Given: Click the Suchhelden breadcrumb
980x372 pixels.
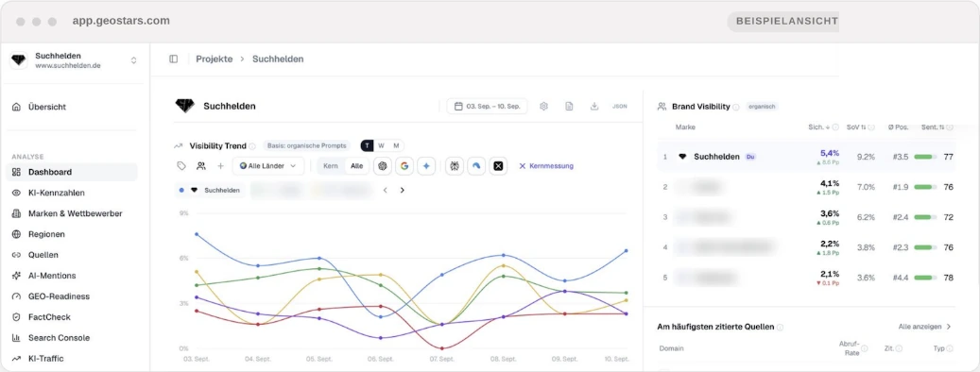Looking at the screenshot, I should 278,59.
